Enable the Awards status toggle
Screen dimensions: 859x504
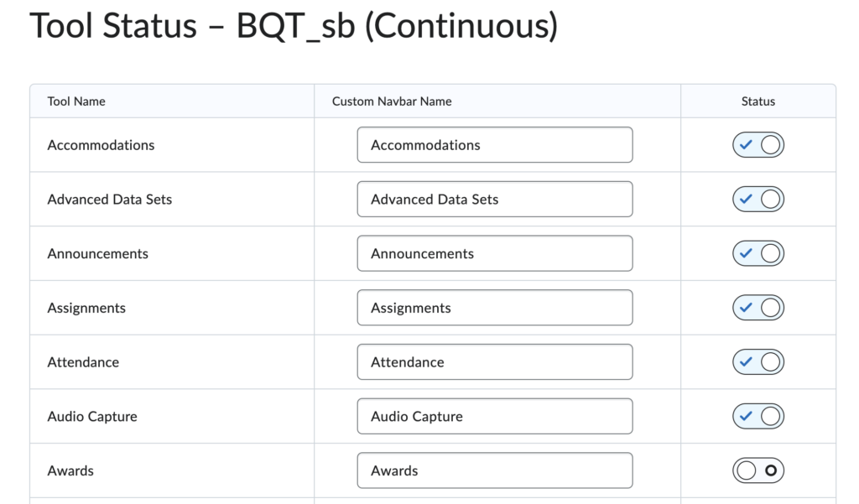pos(758,470)
